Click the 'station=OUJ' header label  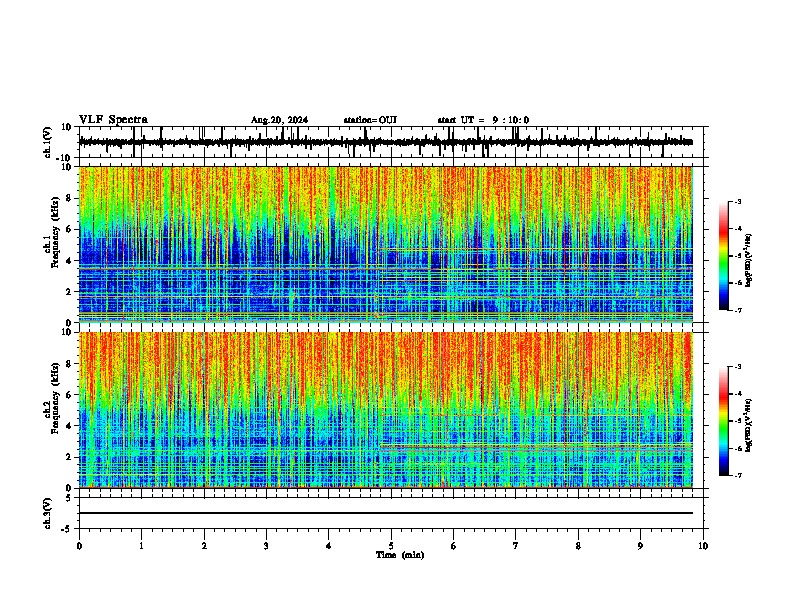(x=370, y=120)
